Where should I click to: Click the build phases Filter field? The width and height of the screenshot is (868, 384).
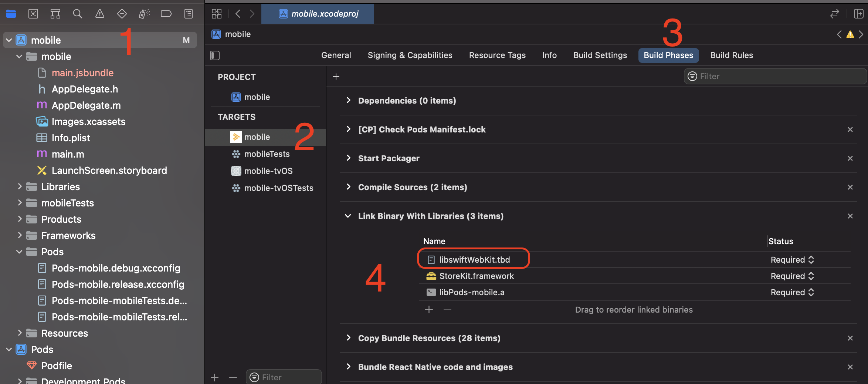click(x=776, y=76)
